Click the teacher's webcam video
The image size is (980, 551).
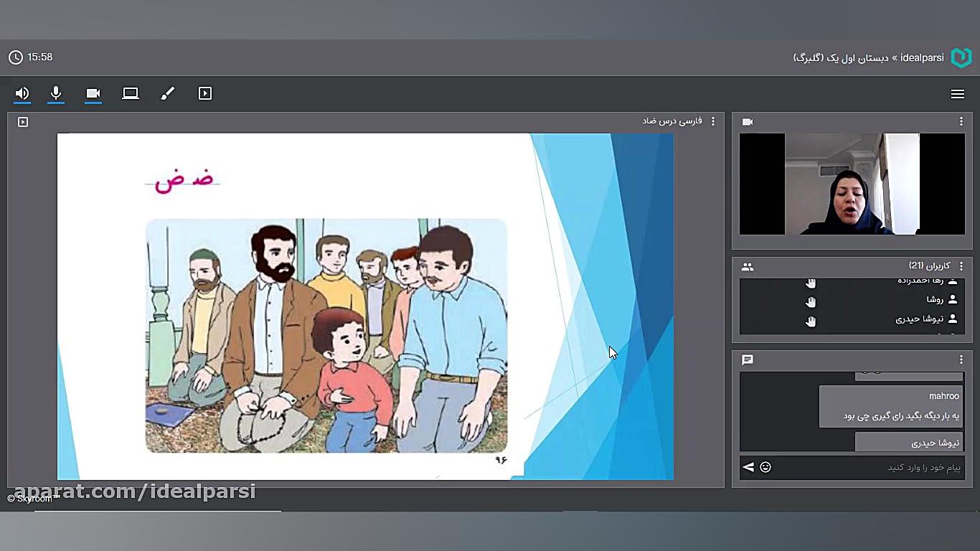tap(852, 184)
